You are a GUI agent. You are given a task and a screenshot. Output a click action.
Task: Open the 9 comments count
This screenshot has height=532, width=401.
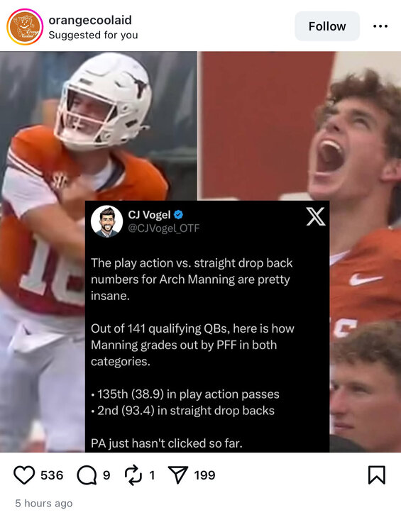click(x=106, y=475)
